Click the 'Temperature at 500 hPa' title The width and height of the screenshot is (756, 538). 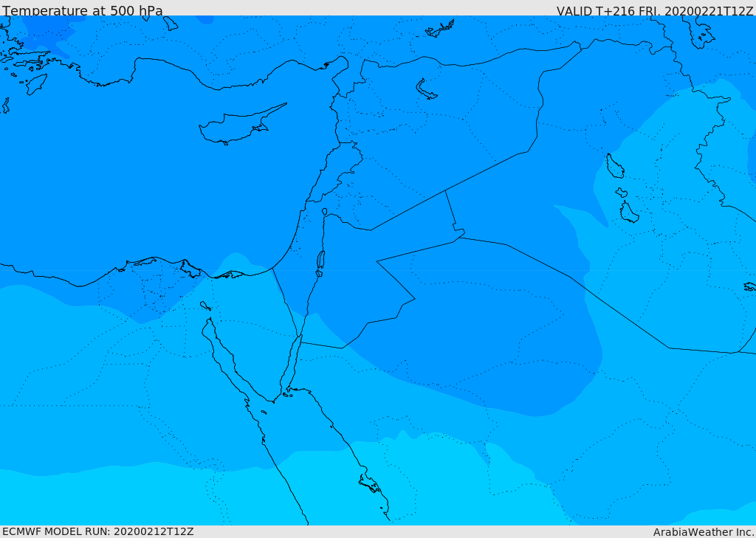pyautogui.click(x=83, y=10)
